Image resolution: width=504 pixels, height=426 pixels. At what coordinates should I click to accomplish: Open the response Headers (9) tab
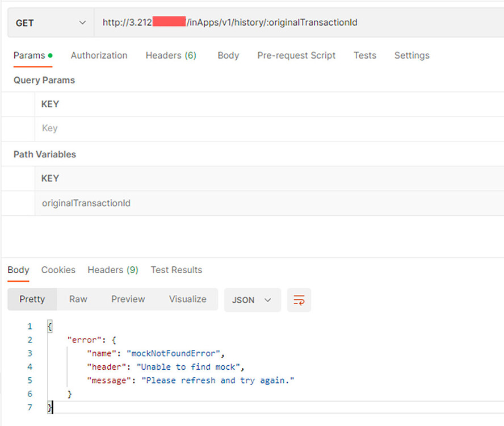pos(113,270)
